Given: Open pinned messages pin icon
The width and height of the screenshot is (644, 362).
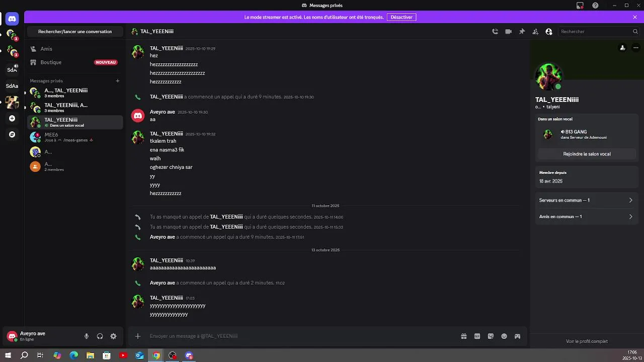Looking at the screenshot, I should point(522,32).
